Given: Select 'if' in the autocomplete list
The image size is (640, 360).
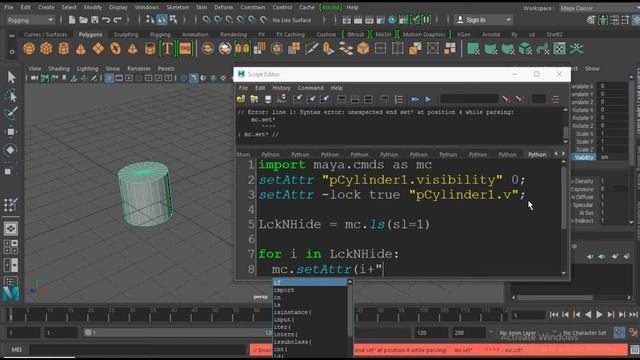Looking at the screenshot, I should point(310,282).
